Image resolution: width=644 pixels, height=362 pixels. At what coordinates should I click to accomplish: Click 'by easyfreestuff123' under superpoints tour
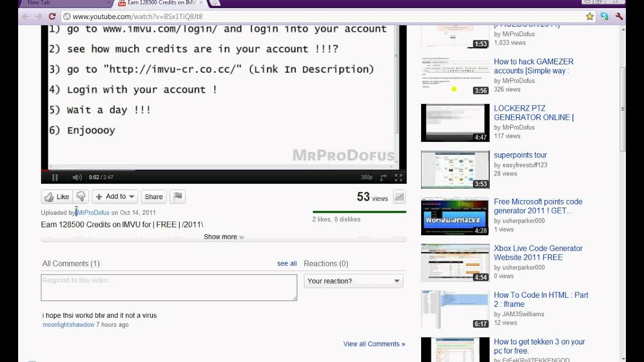521,165
